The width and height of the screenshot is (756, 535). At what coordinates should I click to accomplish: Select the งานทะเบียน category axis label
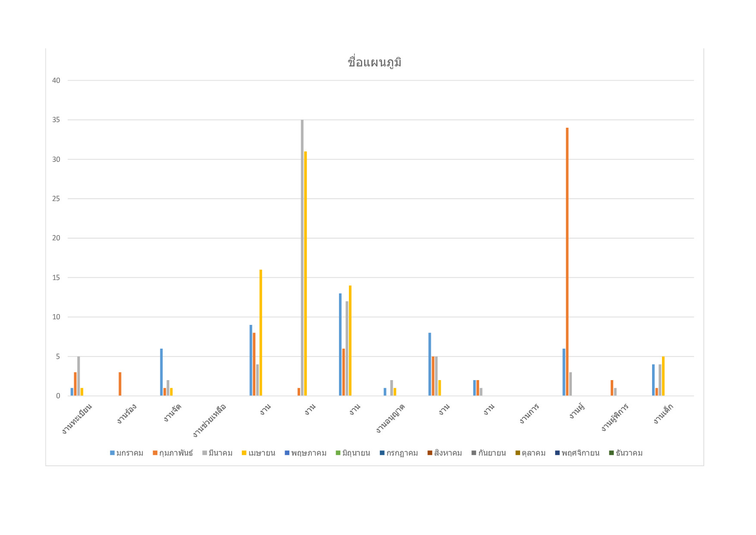(x=77, y=419)
